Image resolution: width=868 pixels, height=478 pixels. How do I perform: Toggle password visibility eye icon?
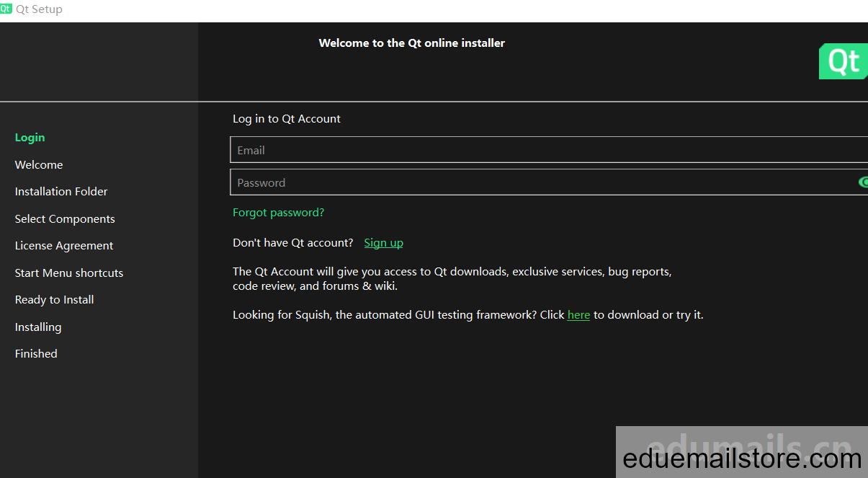pos(863,182)
